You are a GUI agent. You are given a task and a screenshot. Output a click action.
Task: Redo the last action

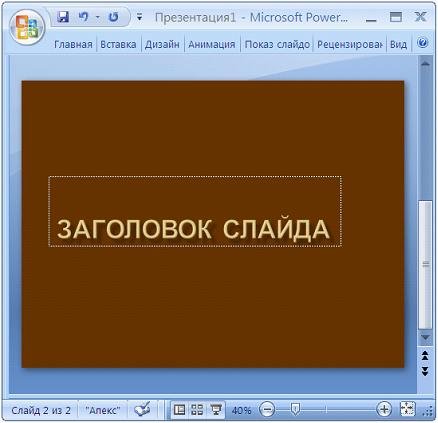tap(114, 17)
